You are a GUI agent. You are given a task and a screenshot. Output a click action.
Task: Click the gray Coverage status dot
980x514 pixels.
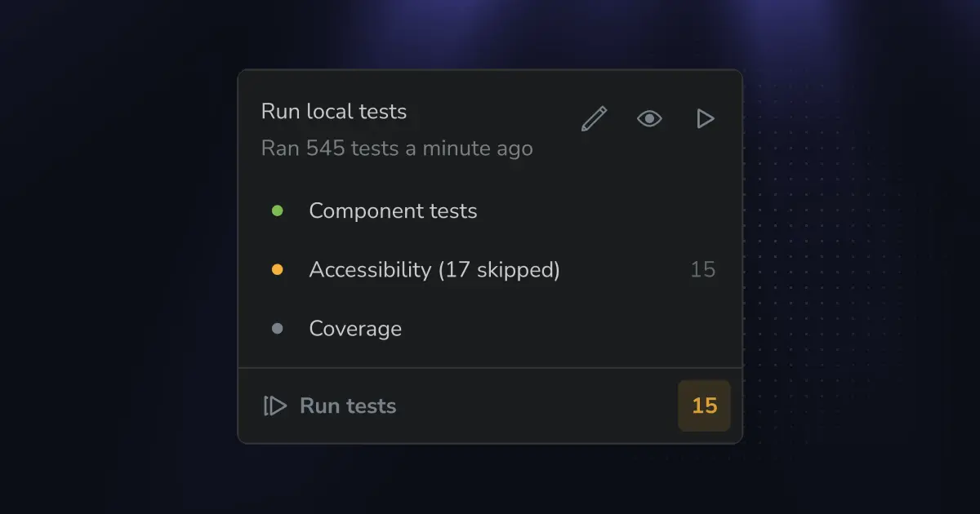pos(277,328)
